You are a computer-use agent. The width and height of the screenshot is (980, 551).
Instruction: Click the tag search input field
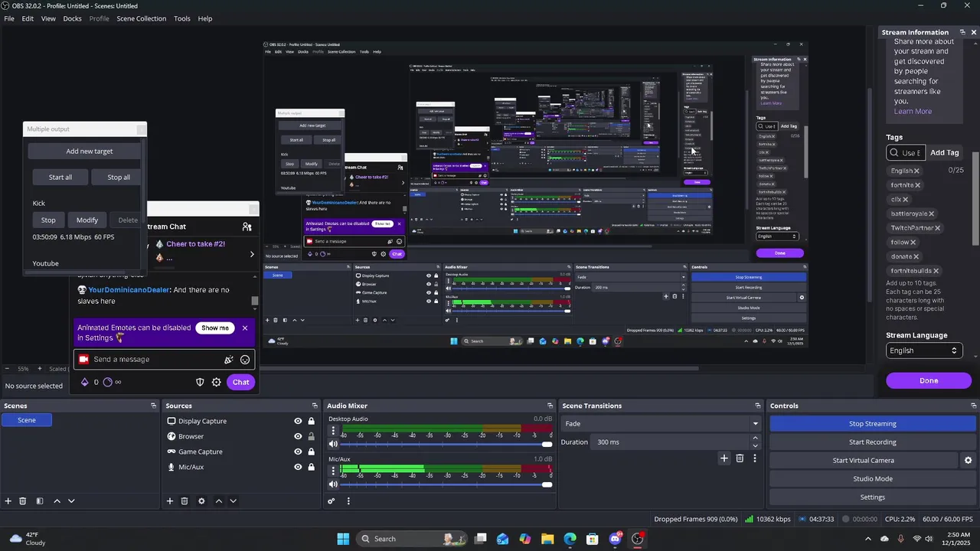(x=906, y=152)
